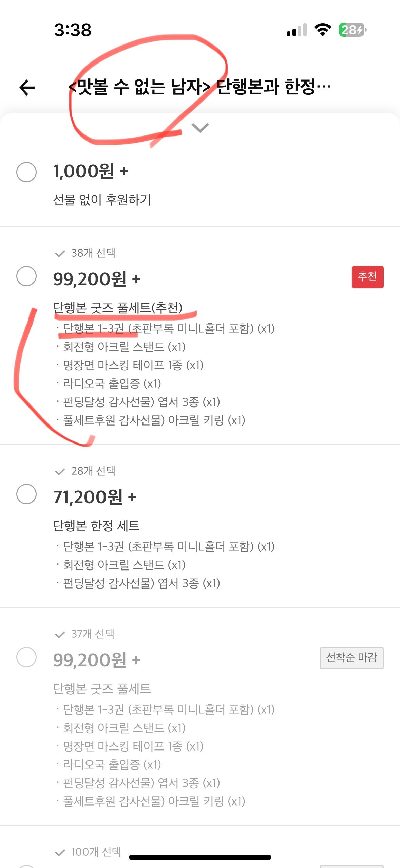This screenshot has width=400, height=868.
Task: Tap the back arrow icon
Action: pos(27,88)
